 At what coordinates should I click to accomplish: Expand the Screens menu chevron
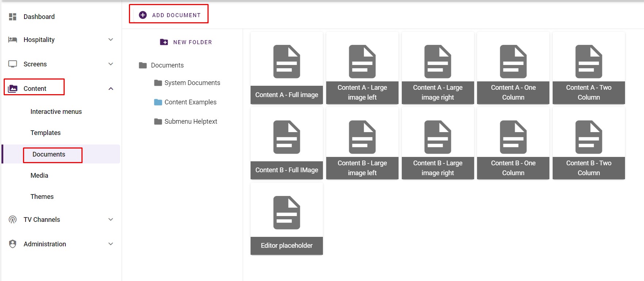pyautogui.click(x=111, y=64)
